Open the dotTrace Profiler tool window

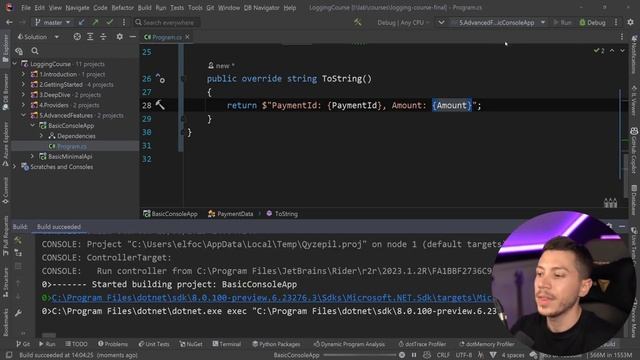click(x=422, y=344)
